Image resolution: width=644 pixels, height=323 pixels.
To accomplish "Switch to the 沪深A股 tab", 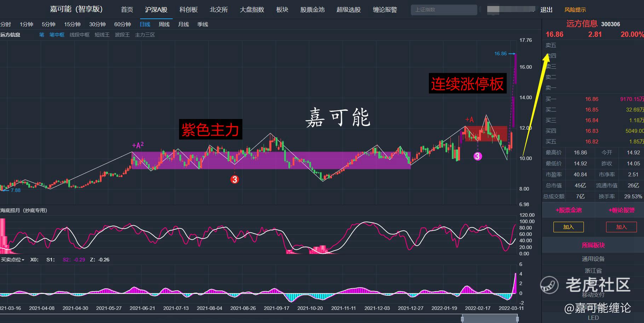I will point(156,10).
